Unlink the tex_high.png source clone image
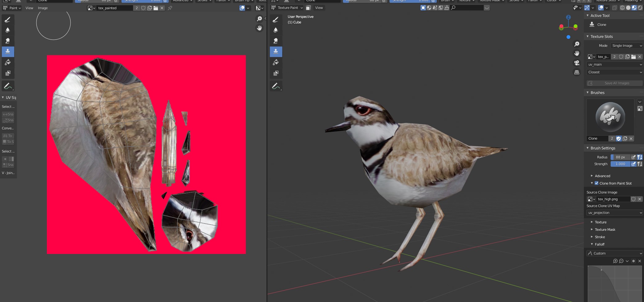The height and width of the screenshot is (302, 644). [640, 199]
